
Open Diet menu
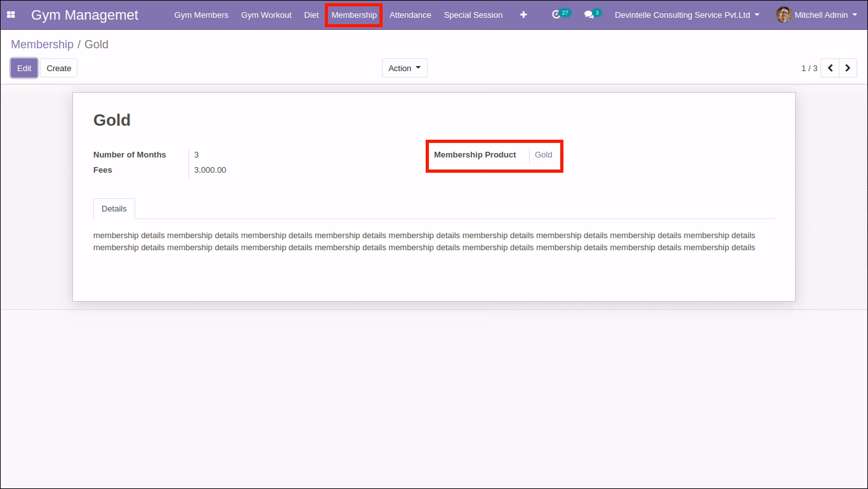[x=312, y=15]
